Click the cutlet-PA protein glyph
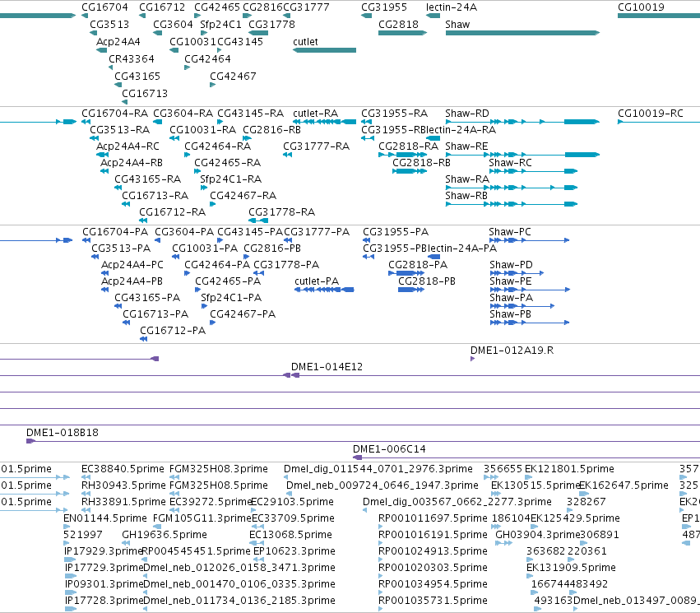The height and width of the screenshot is (613, 700). pos(324,290)
